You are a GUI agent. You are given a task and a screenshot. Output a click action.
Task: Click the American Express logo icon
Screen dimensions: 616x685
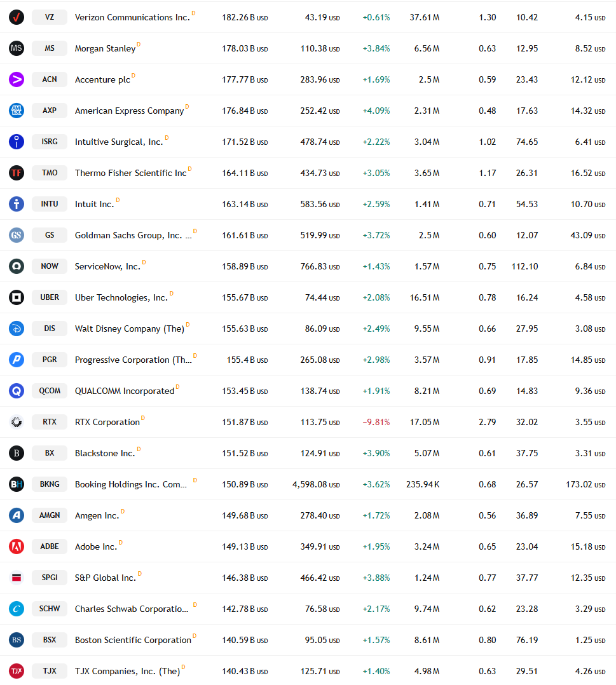click(x=17, y=111)
